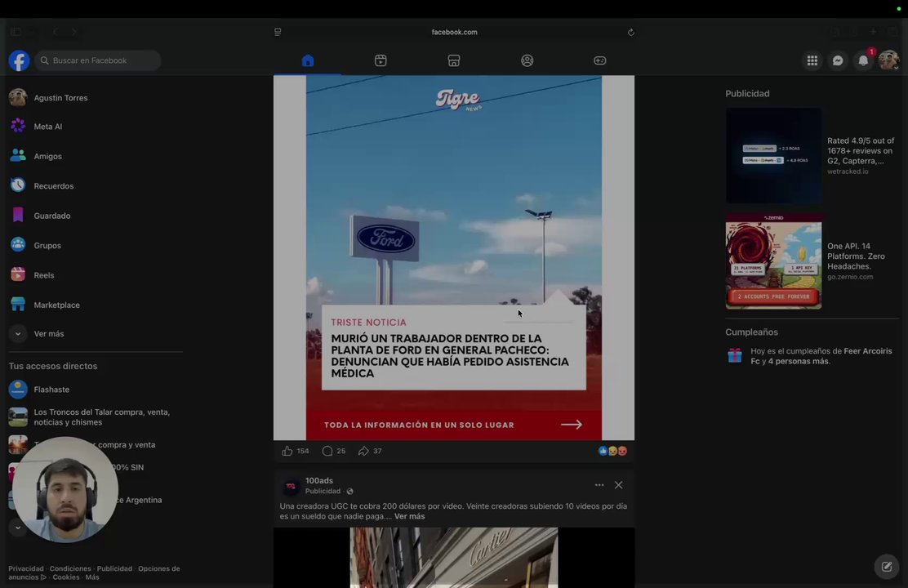The height and width of the screenshot is (588, 908).
Task: Like the Tigre News Ford post
Action: tap(287, 451)
